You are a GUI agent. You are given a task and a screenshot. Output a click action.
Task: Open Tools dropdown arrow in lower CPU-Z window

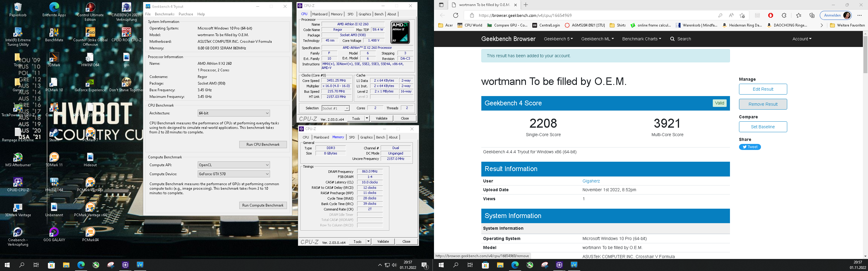click(368, 241)
